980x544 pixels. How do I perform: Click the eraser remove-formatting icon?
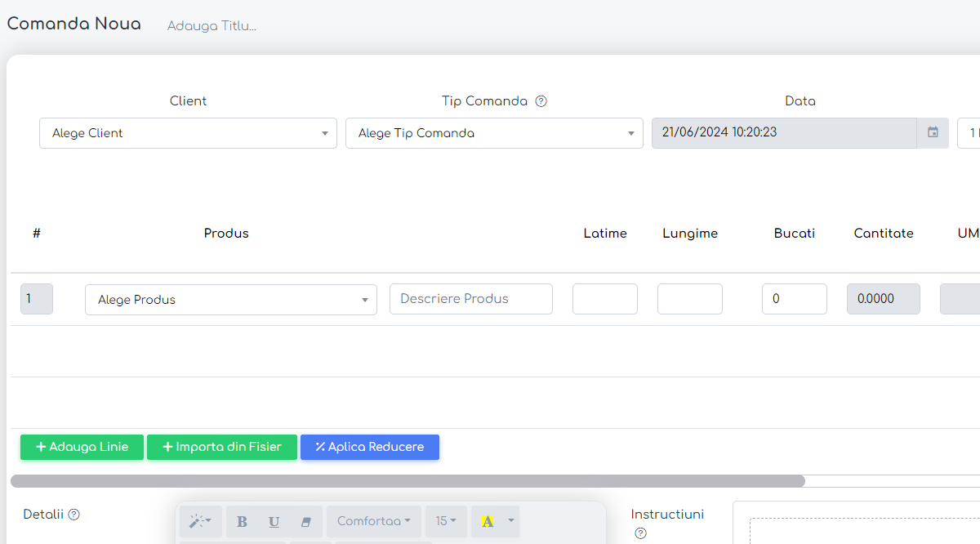306,521
